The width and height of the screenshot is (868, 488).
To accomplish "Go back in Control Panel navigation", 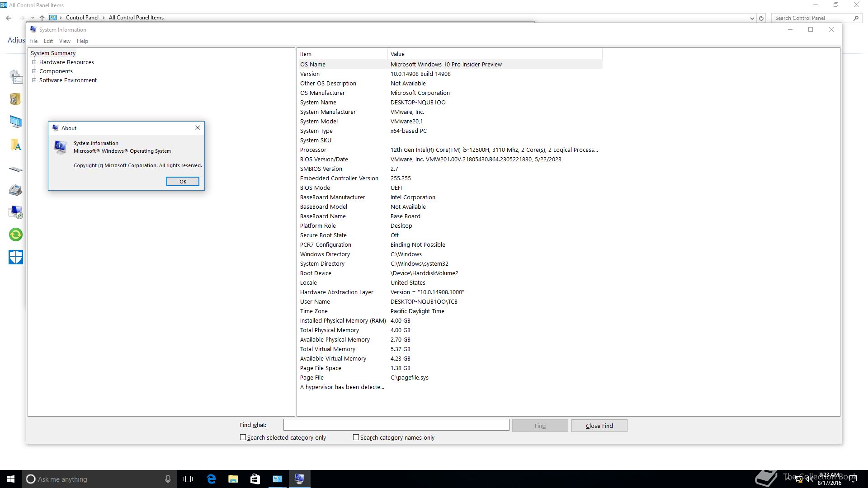I will 9,18.
